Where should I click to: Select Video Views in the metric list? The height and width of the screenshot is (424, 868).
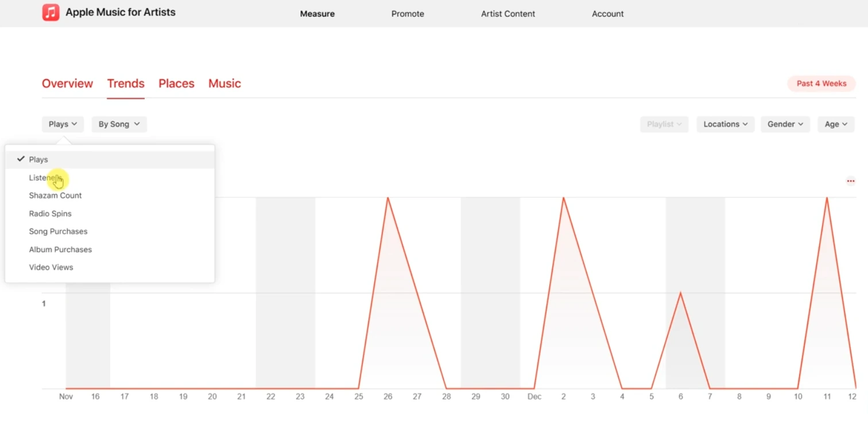click(x=110, y=267)
